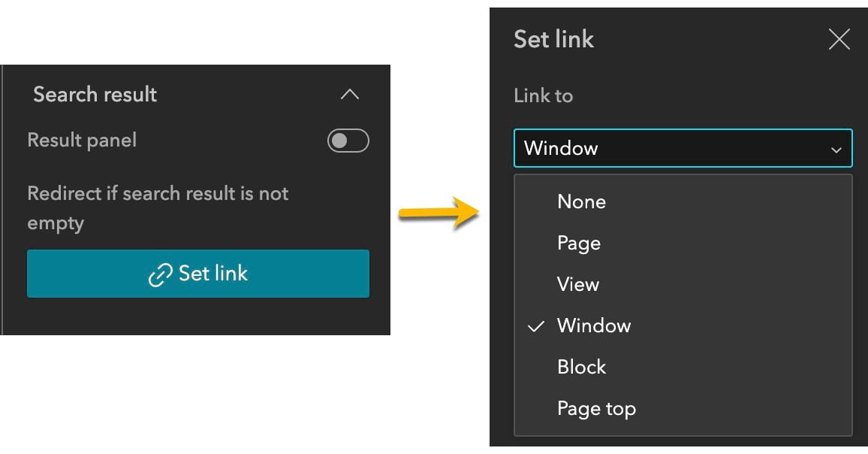Click the checkmark next to Window option

tap(535, 325)
